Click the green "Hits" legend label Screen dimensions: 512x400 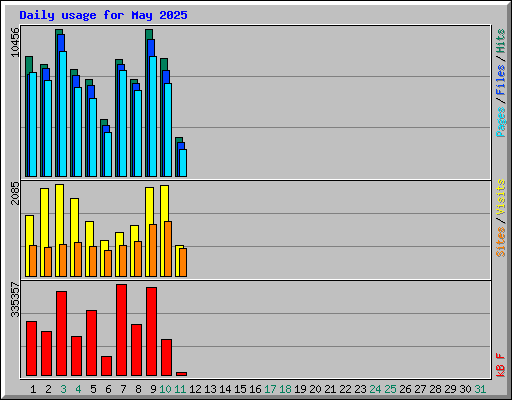click(x=501, y=41)
